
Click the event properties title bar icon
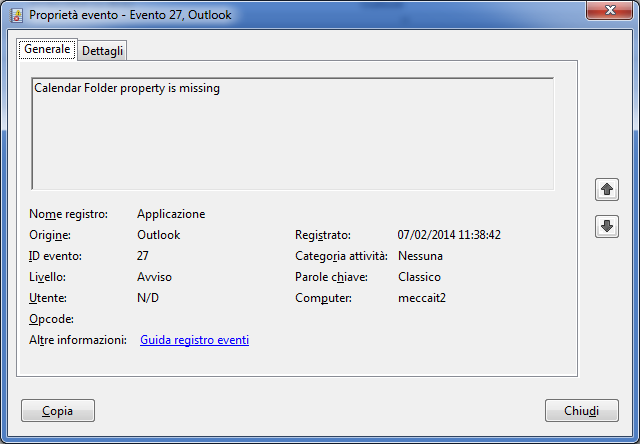(17, 16)
